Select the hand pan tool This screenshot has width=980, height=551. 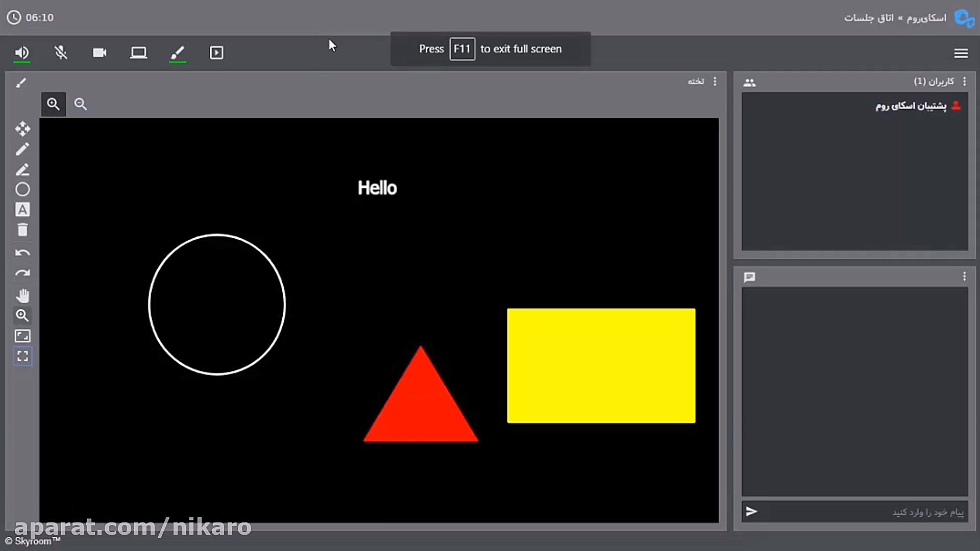[22, 295]
